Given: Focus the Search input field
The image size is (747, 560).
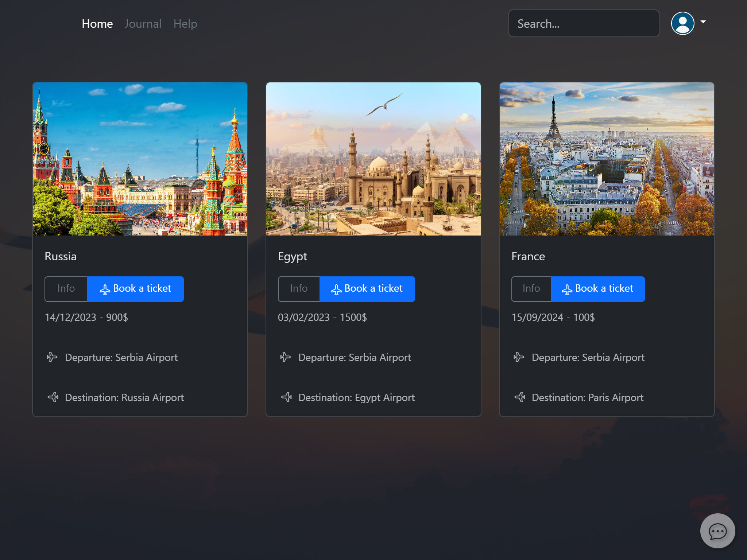Looking at the screenshot, I should pyautogui.click(x=584, y=24).
